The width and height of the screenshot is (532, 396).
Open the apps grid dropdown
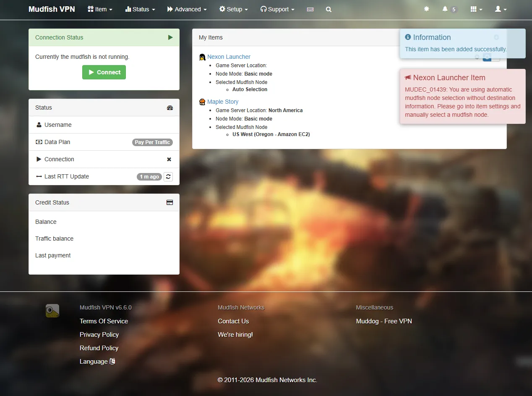pyautogui.click(x=476, y=9)
